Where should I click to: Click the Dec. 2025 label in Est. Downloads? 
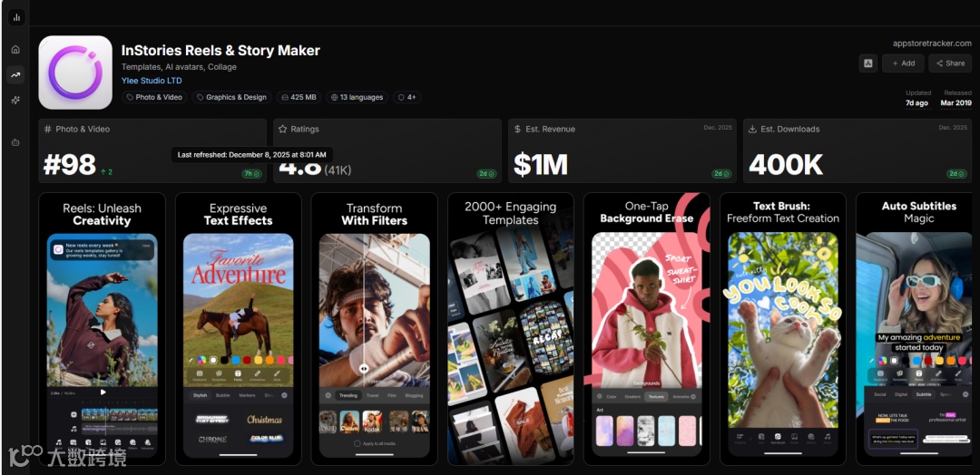[x=953, y=127]
